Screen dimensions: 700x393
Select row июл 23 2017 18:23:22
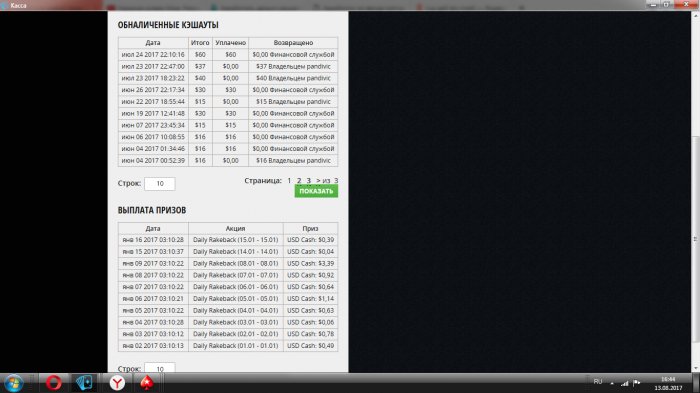pos(228,78)
